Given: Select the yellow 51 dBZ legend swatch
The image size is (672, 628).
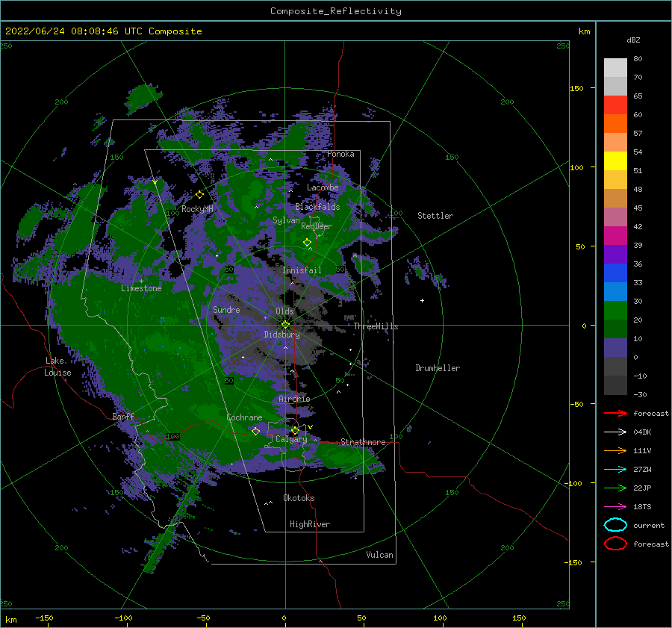Looking at the screenshot, I should pyautogui.click(x=615, y=161).
